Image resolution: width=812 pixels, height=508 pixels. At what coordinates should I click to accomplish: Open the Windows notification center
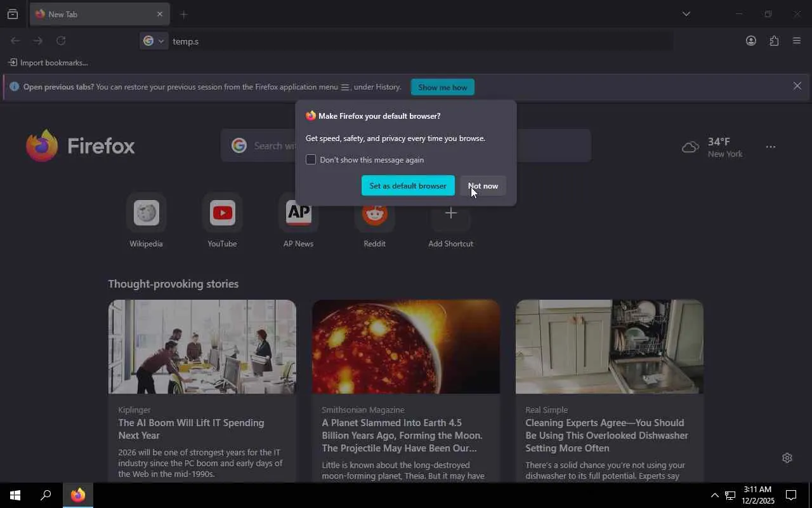791,495
